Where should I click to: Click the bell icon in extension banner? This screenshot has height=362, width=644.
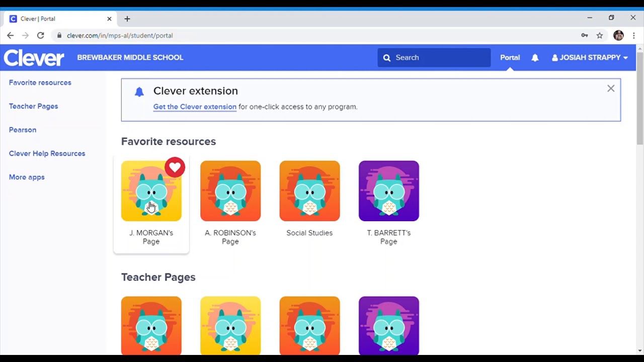point(139,92)
